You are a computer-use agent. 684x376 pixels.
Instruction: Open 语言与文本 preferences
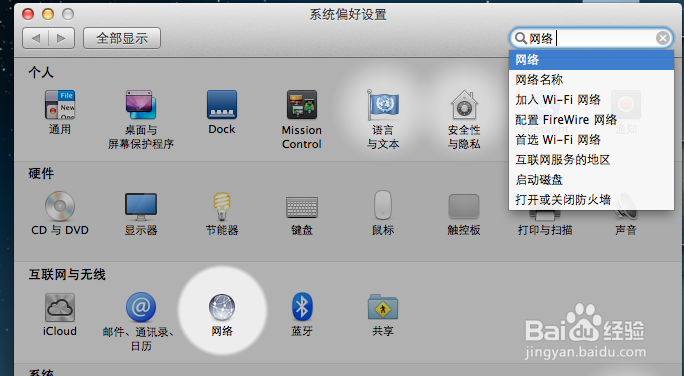tap(383, 105)
